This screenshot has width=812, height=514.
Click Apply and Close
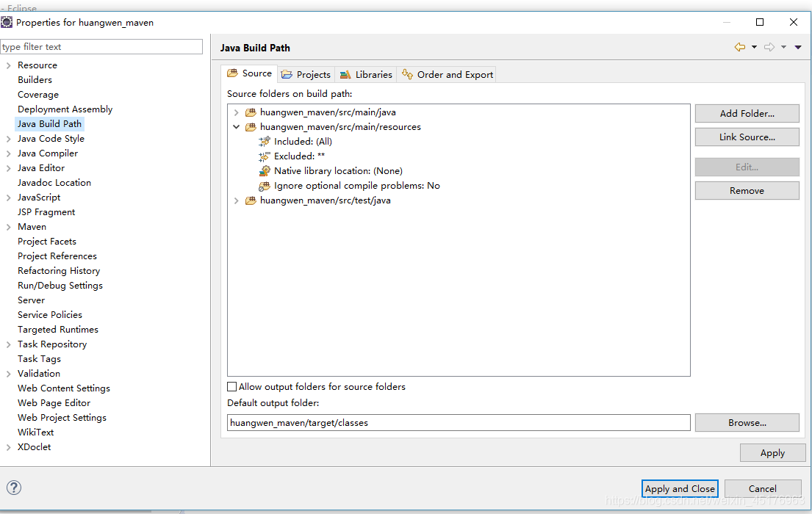(680, 488)
